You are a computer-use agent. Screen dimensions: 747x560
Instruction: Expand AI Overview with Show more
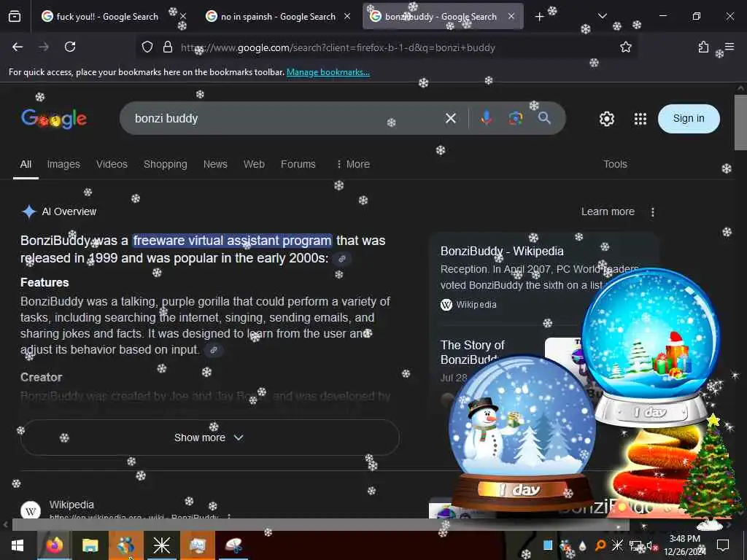coord(209,437)
